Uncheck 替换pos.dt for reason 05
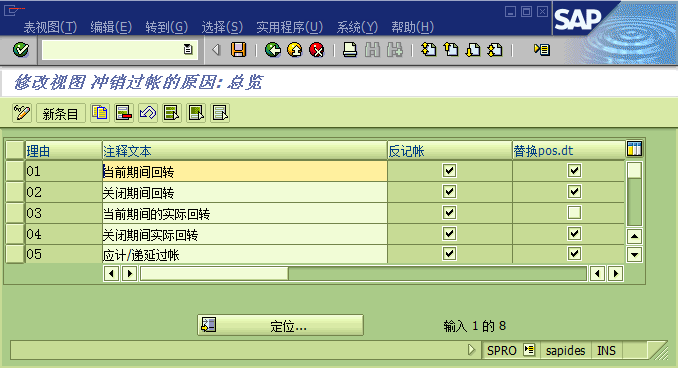The image size is (678, 368). 574,253
